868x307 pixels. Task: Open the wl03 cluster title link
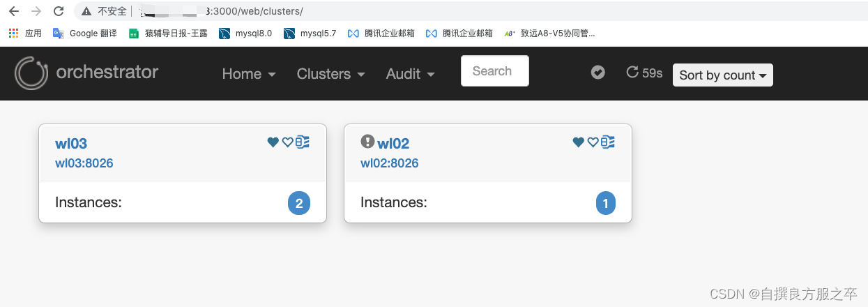[71, 143]
